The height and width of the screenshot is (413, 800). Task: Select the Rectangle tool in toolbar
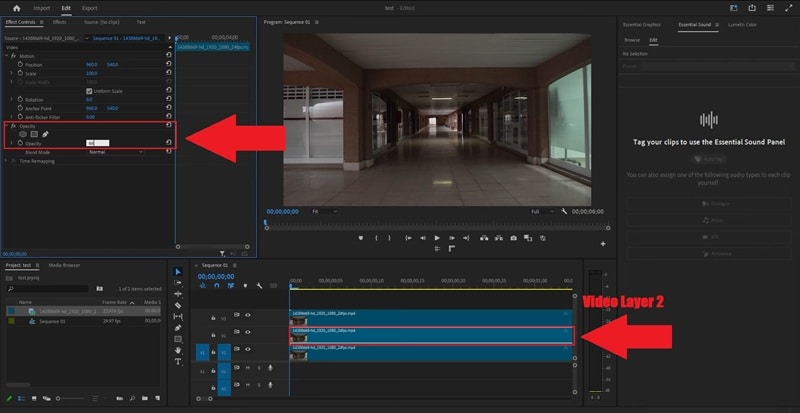click(178, 339)
